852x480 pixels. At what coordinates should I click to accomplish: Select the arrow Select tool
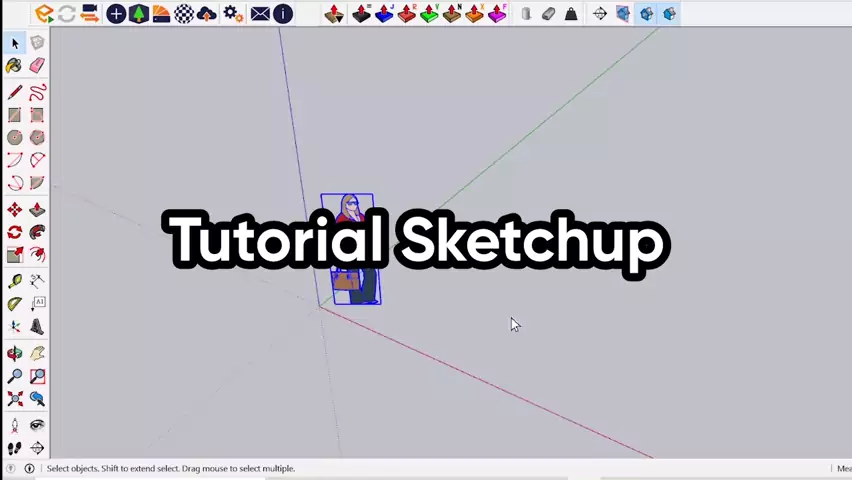(x=14, y=43)
